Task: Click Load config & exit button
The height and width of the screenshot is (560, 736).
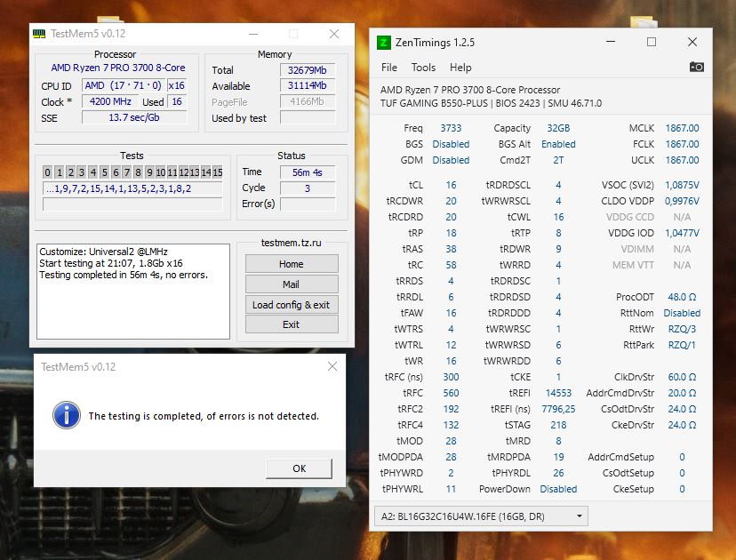Action: (292, 305)
